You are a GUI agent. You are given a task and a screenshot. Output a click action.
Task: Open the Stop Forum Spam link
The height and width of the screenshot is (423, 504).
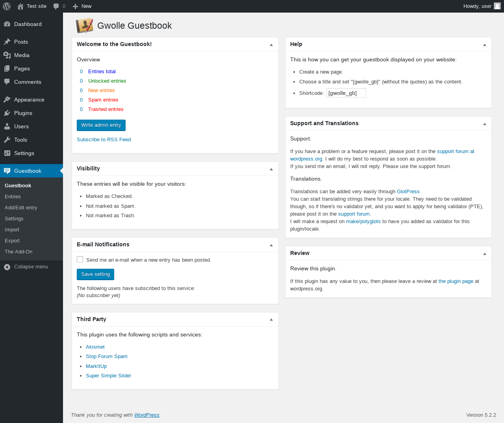[107, 357]
